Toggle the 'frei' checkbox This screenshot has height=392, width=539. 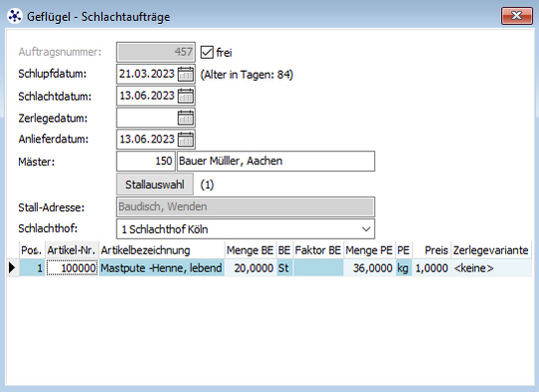207,52
